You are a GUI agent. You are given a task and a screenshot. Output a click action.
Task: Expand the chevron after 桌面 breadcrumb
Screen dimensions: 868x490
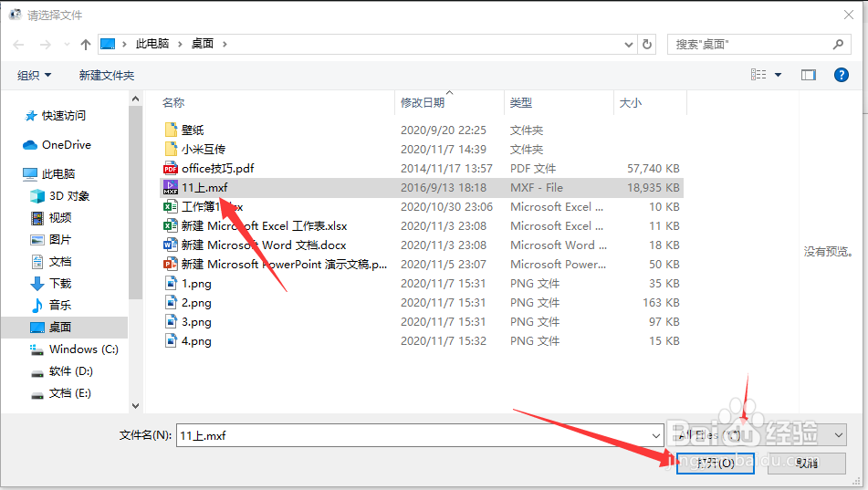coord(225,45)
